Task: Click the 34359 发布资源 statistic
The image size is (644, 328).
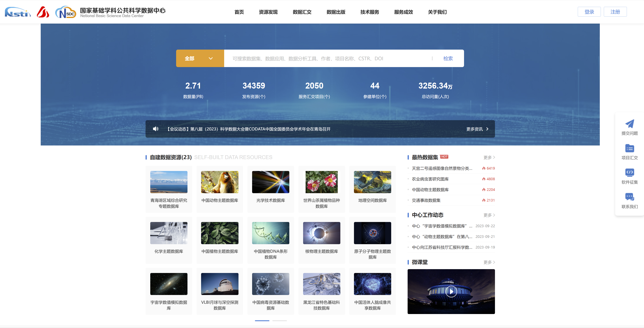Action: [254, 90]
